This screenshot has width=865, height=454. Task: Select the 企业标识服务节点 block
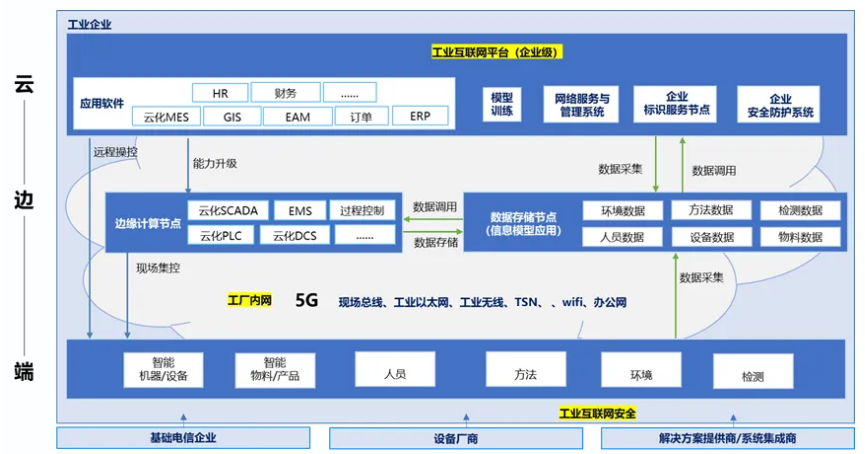click(676, 105)
